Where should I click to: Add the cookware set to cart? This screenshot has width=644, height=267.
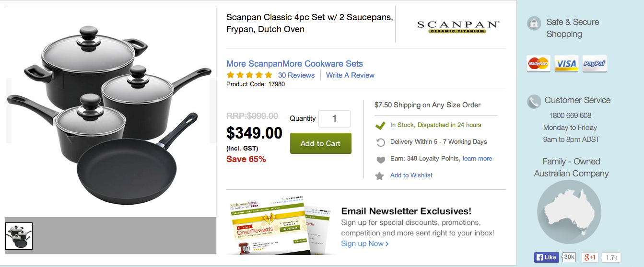(x=320, y=143)
